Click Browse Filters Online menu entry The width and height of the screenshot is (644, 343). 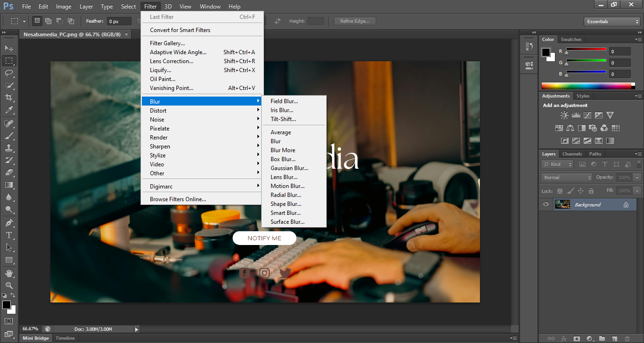click(x=178, y=199)
